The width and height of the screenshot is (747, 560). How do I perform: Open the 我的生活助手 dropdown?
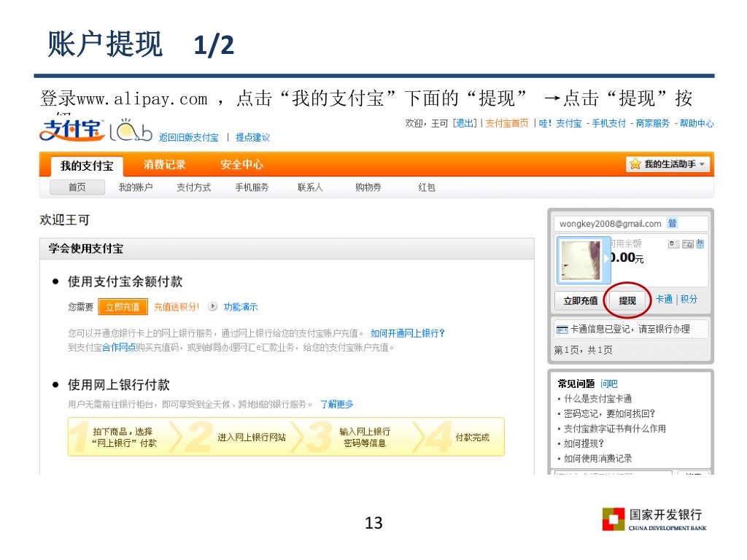[x=668, y=164]
